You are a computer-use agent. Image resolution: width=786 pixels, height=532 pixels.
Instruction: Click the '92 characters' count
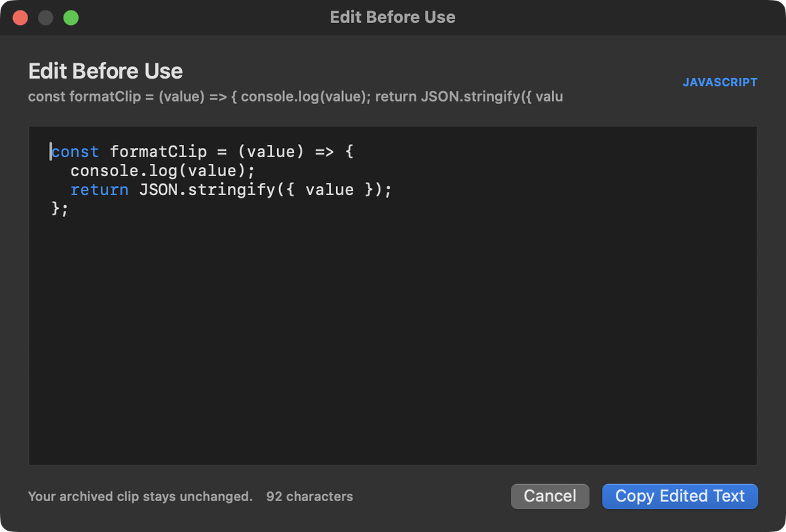click(310, 497)
